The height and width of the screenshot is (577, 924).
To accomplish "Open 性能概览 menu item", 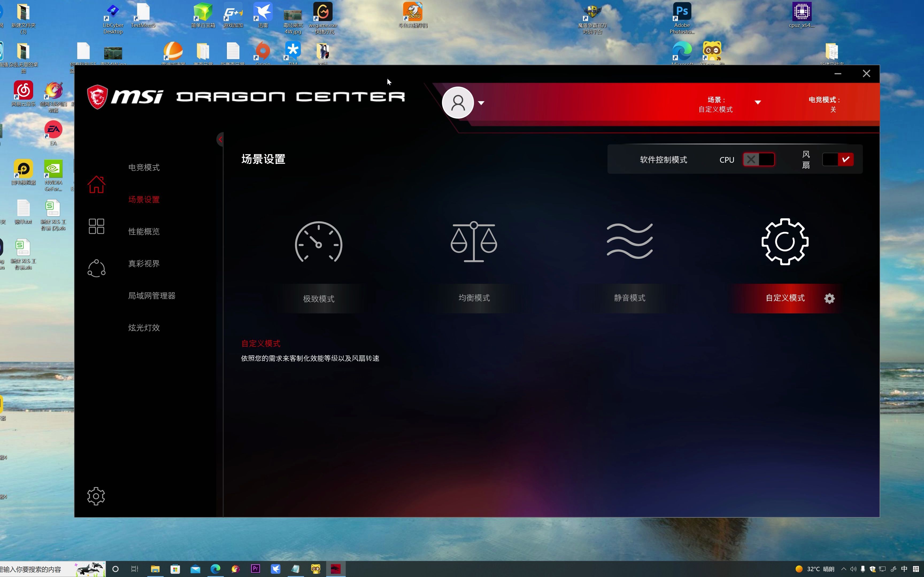I will 144,232.
